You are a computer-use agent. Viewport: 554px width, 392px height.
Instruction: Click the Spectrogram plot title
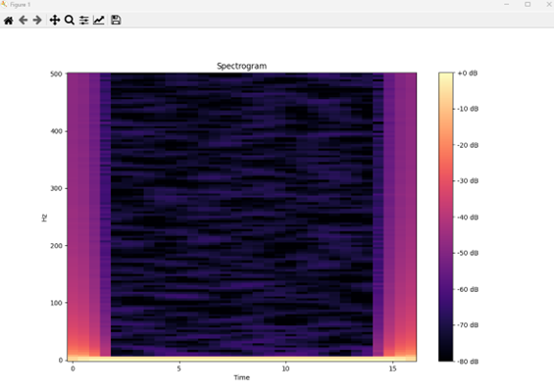click(241, 66)
